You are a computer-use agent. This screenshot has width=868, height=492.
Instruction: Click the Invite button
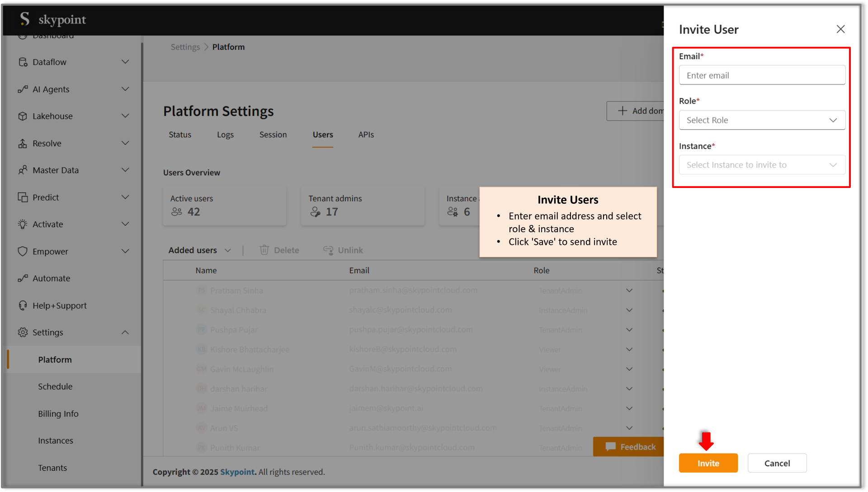coord(708,463)
